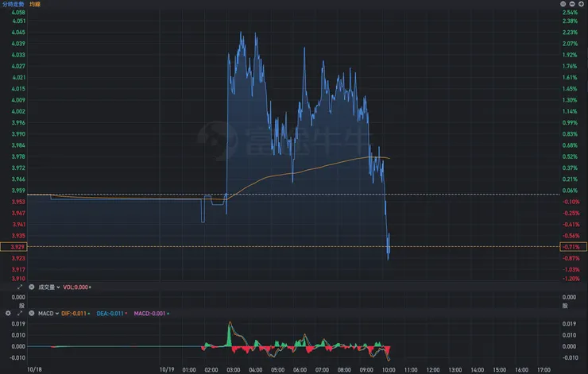Screen dimensions: 588x374
Task: Click the VOL:0.000 value readout
Action: [x=77, y=287]
